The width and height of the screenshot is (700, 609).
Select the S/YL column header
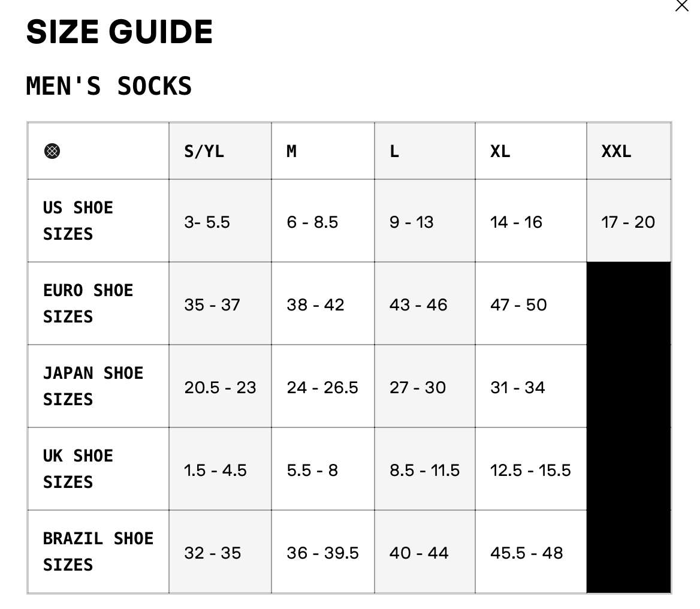click(x=204, y=151)
